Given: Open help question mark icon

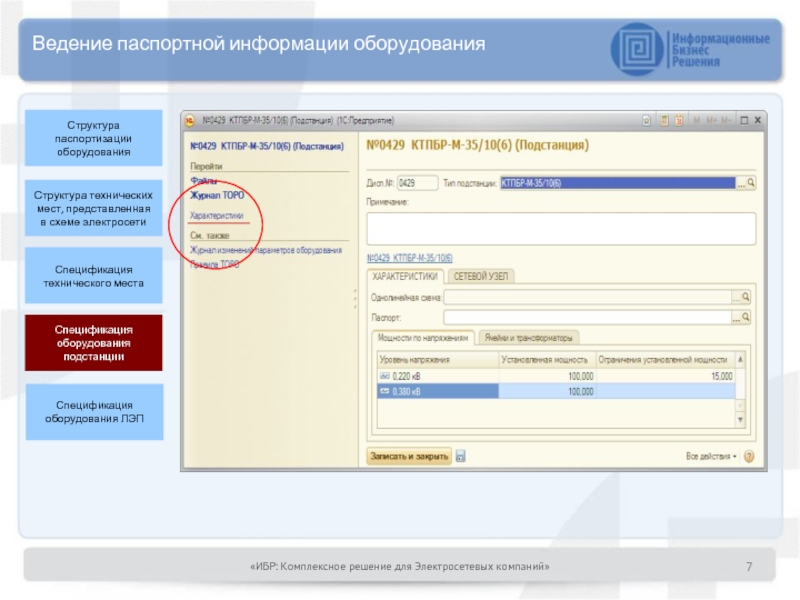Looking at the screenshot, I should tap(746, 456).
